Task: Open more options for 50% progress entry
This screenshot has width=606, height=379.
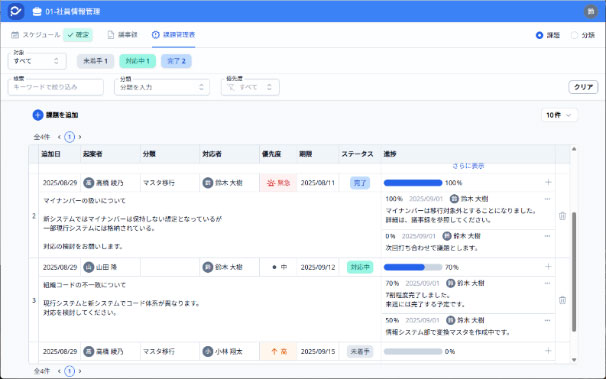Action: pyautogui.click(x=547, y=320)
